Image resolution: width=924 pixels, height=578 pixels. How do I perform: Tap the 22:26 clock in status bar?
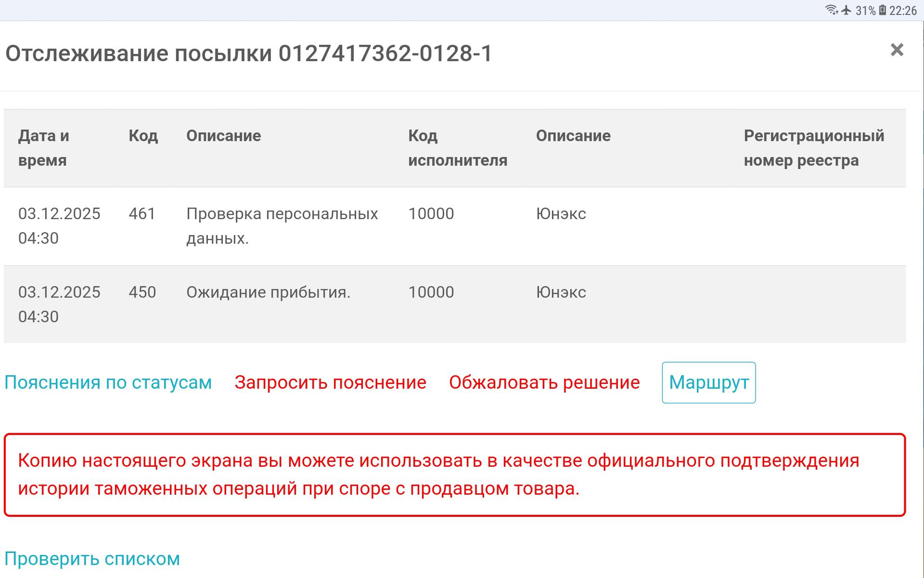(x=903, y=11)
